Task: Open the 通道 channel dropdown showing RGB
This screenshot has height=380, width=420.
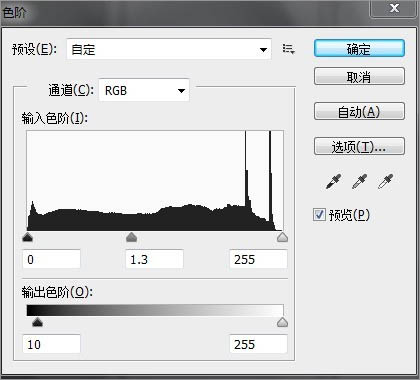Action: (x=144, y=90)
